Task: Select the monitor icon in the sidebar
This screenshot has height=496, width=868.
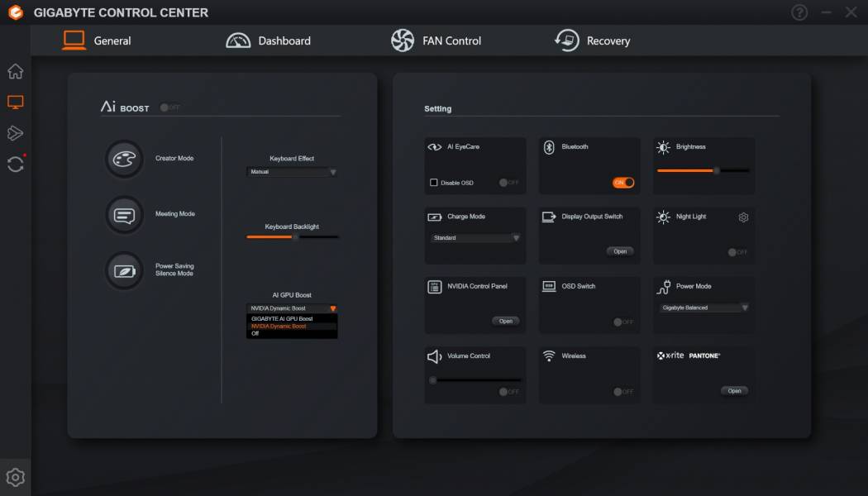Action: (x=16, y=102)
